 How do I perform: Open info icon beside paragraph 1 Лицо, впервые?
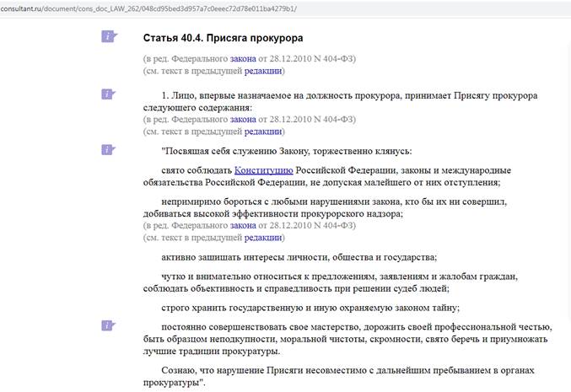(108, 94)
